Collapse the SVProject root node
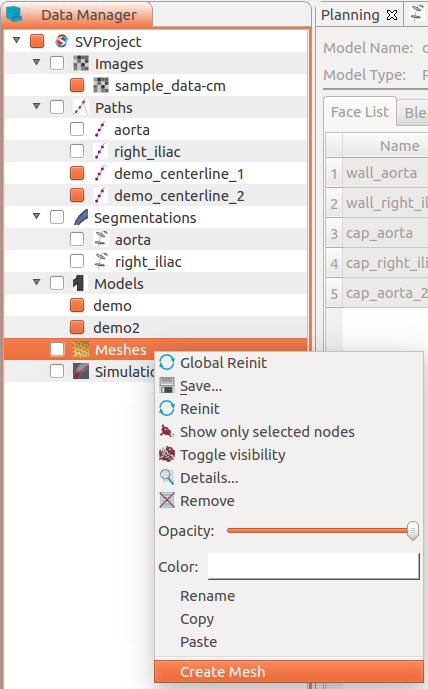Screen dimensions: 428x689 tap(16, 40)
